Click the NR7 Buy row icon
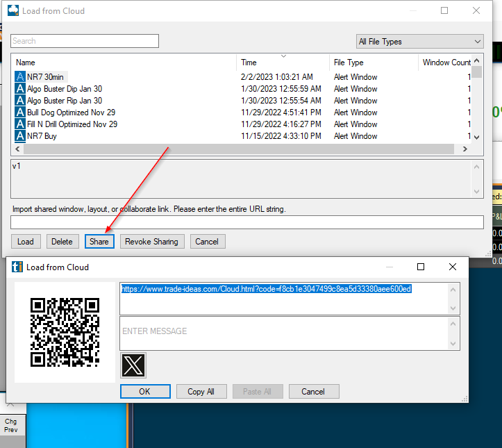Screen dimensions: 502x448 (x=20, y=136)
